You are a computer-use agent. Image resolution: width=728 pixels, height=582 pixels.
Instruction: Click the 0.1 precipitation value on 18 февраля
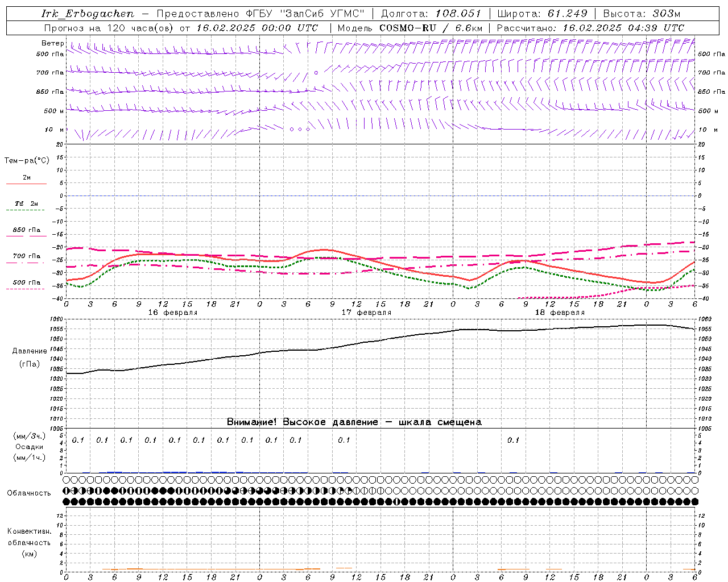pyautogui.click(x=513, y=440)
